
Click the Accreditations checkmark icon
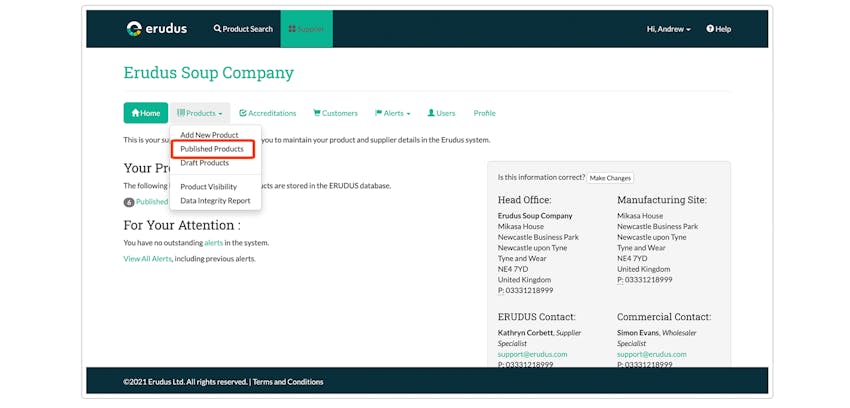243,113
